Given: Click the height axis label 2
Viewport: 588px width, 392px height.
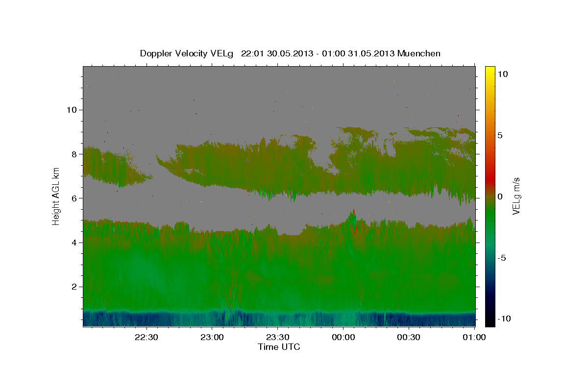Looking at the screenshot, I should click(x=74, y=287).
